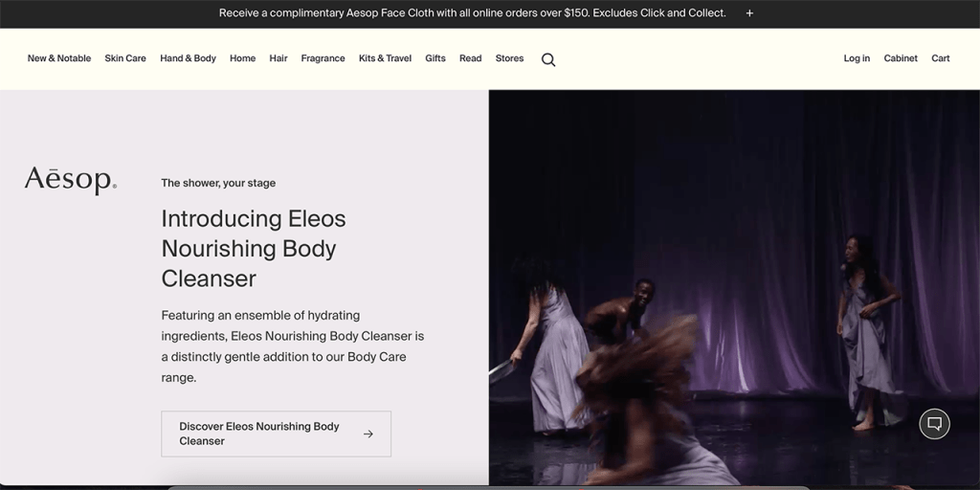View the Cart
Image resolution: width=980 pixels, height=490 pixels.
click(x=941, y=58)
